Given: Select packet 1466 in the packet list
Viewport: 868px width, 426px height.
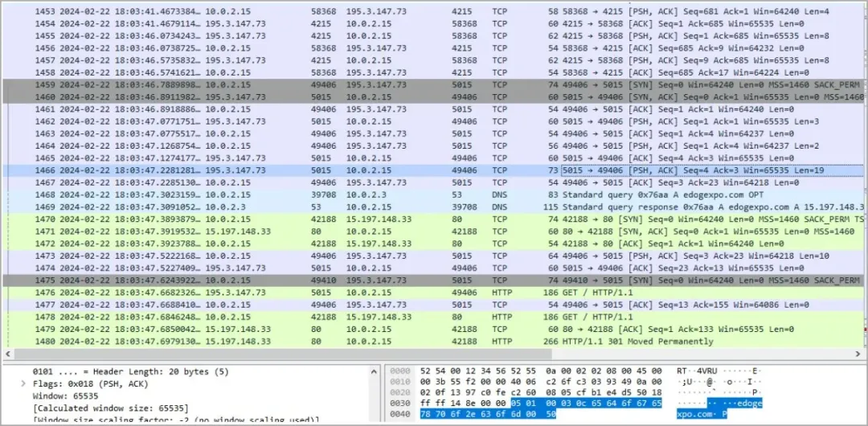Looking at the screenshot, I should tap(321, 170).
